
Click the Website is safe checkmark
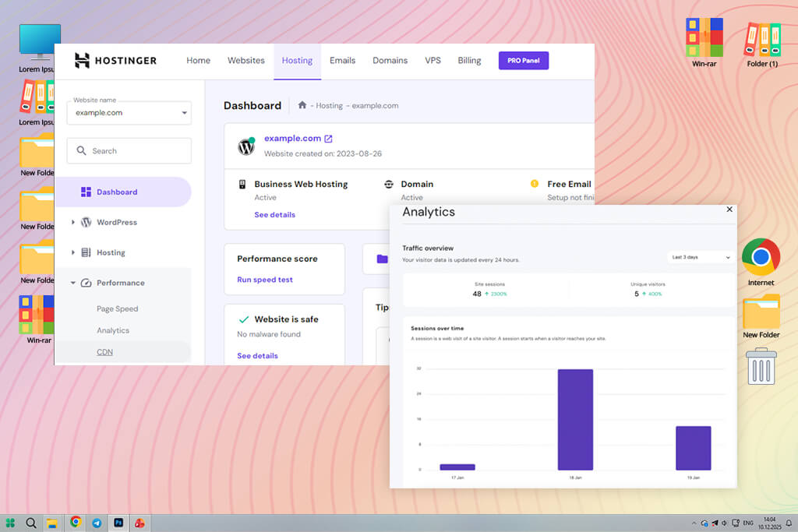click(244, 319)
